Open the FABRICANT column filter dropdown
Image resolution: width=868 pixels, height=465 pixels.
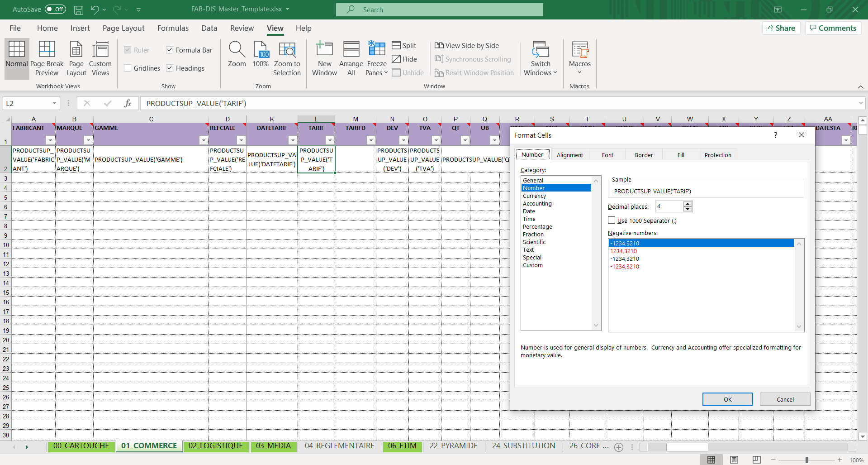pos(50,140)
